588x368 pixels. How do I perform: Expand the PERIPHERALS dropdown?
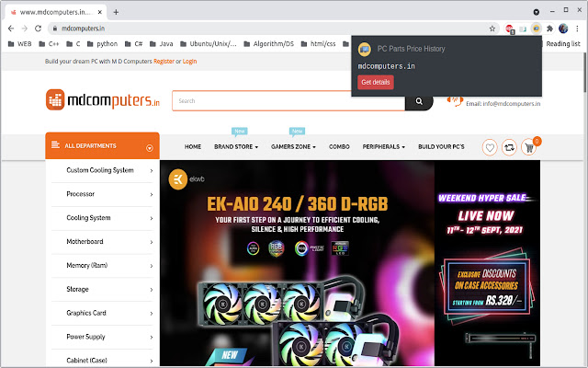[384, 147]
